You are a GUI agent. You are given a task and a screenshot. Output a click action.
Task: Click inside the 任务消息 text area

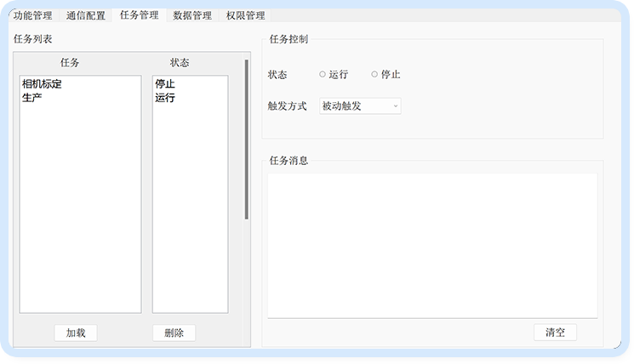[431, 245]
